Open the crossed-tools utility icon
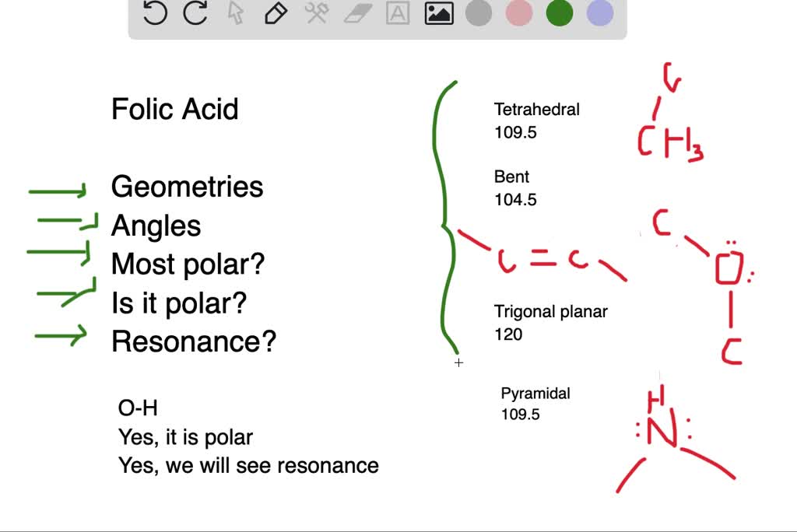This screenshot has width=797, height=532. 315,13
